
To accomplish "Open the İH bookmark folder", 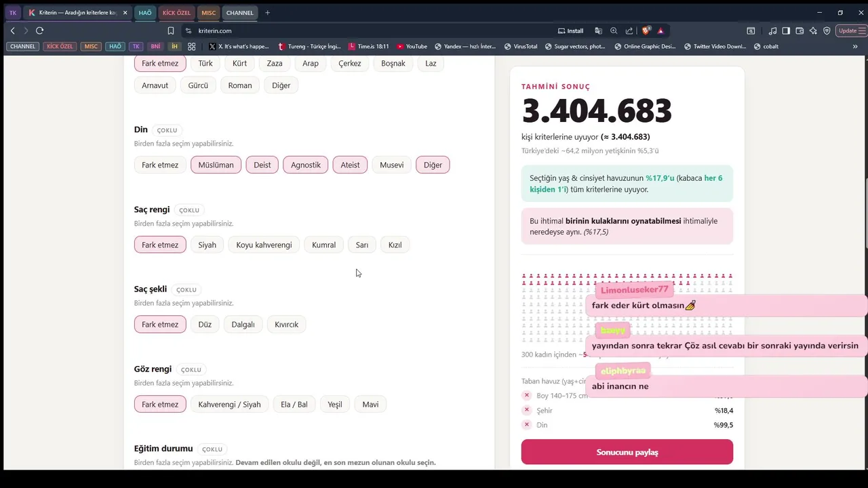I will 175,47.
